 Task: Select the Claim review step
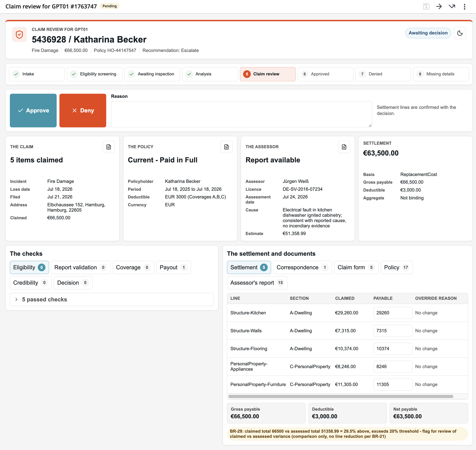coord(268,74)
